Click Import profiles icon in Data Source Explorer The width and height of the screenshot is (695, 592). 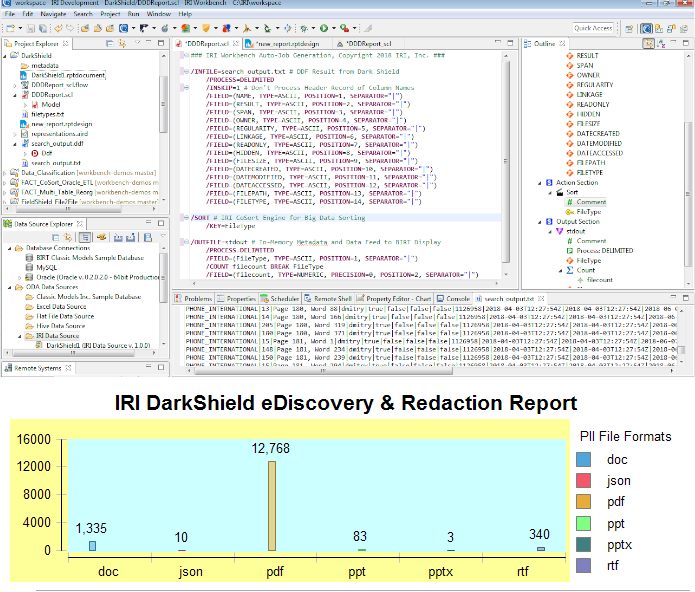118,238
